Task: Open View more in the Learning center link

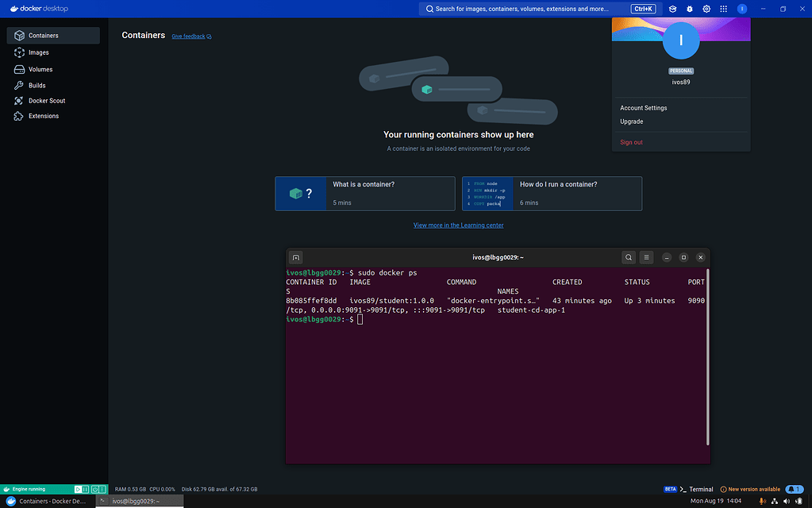Action: pyautogui.click(x=458, y=225)
